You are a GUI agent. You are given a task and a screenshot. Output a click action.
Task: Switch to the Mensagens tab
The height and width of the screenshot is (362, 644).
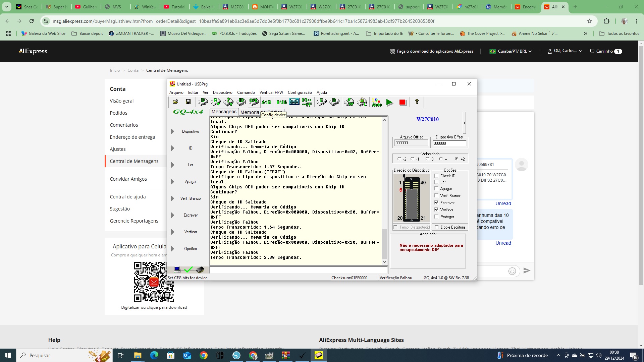(x=224, y=112)
